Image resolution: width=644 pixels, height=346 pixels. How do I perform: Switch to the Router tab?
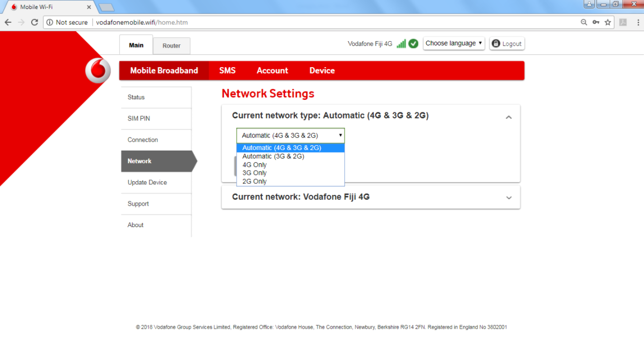click(x=172, y=46)
